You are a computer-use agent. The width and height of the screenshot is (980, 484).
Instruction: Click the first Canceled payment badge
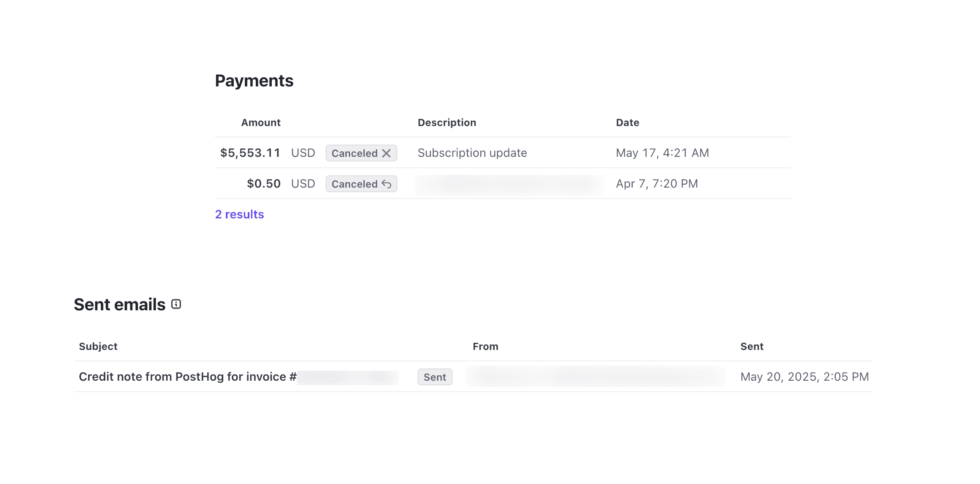[x=355, y=153]
